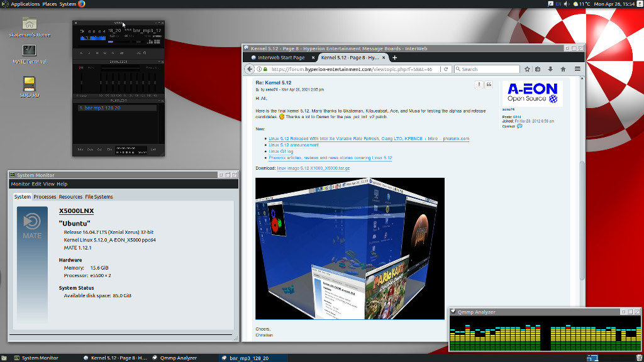
Task: Report this forum post exclamation icon
Action: coord(479,85)
